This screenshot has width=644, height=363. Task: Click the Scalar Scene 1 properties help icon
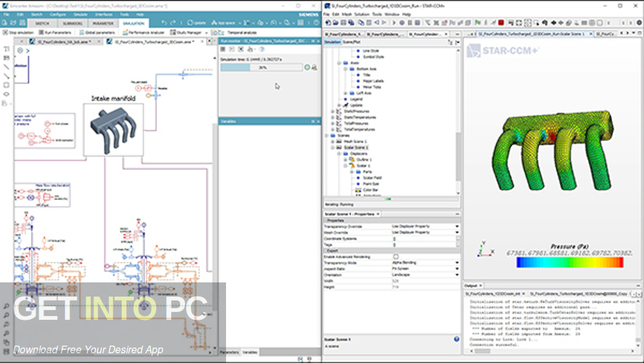[457, 339]
